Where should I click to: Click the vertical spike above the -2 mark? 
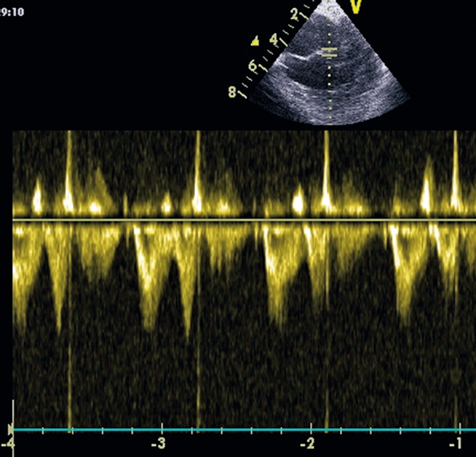click(326, 168)
